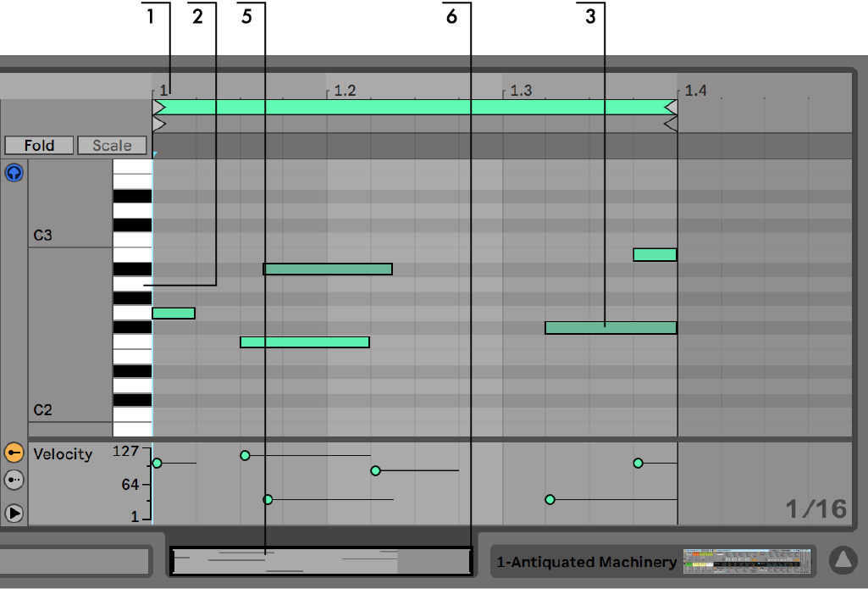Image resolution: width=868 pixels, height=589 pixels.
Task: Click the lane expand triangle button
Action: (14, 513)
